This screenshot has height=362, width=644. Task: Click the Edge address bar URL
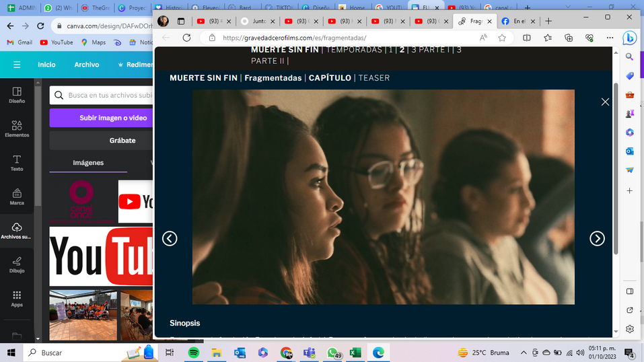[295, 38]
